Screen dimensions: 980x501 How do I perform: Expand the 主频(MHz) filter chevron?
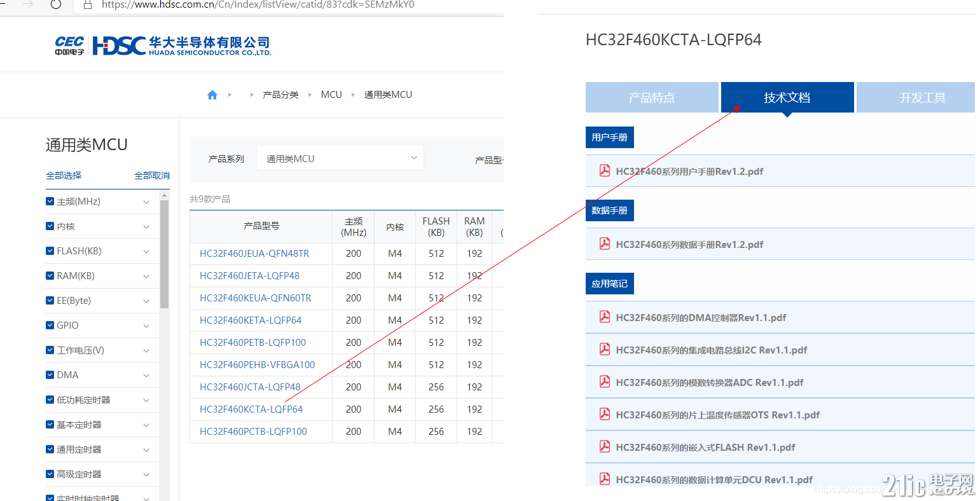click(146, 202)
